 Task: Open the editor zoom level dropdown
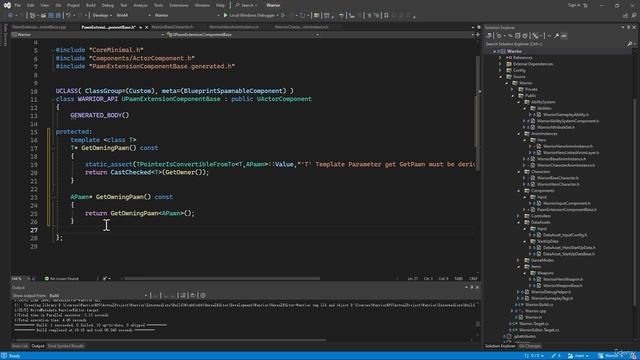[x=20, y=279]
